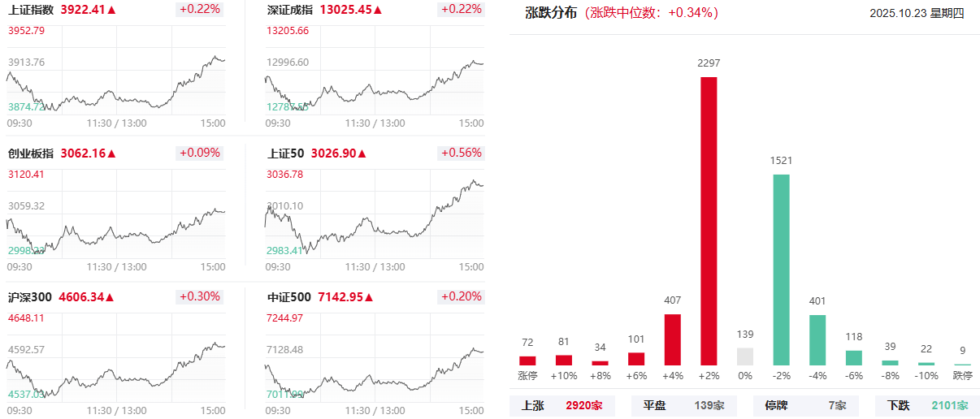Click the green -2% bar showing 1521
The image size is (980, 419).
[781, 270]
